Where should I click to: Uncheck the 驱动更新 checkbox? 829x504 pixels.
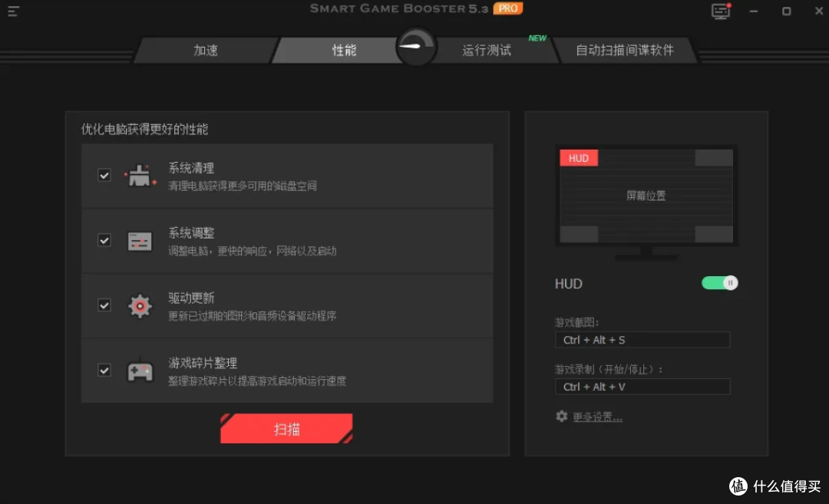pos(104,305)
